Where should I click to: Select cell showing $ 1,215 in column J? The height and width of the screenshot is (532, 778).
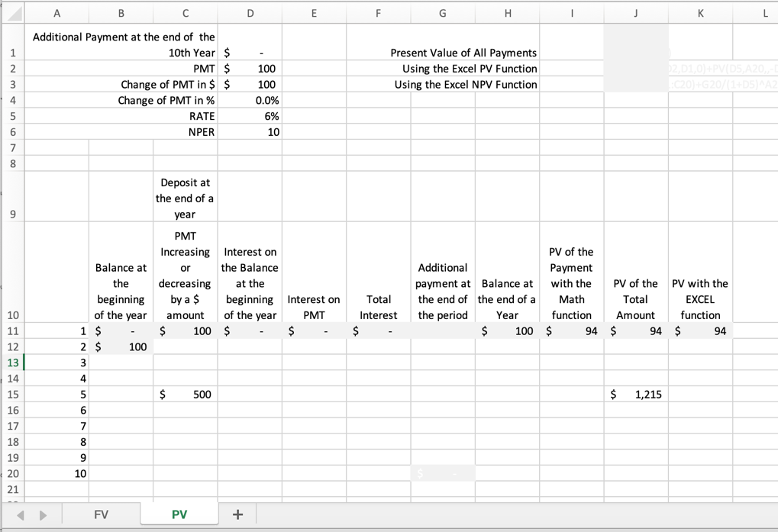point(635,394)
